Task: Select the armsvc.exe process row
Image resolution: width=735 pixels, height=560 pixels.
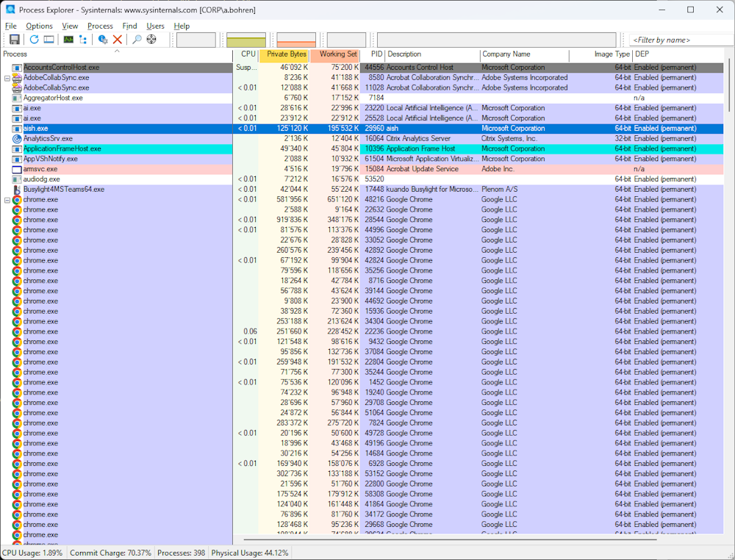Action: coord(362,169)
